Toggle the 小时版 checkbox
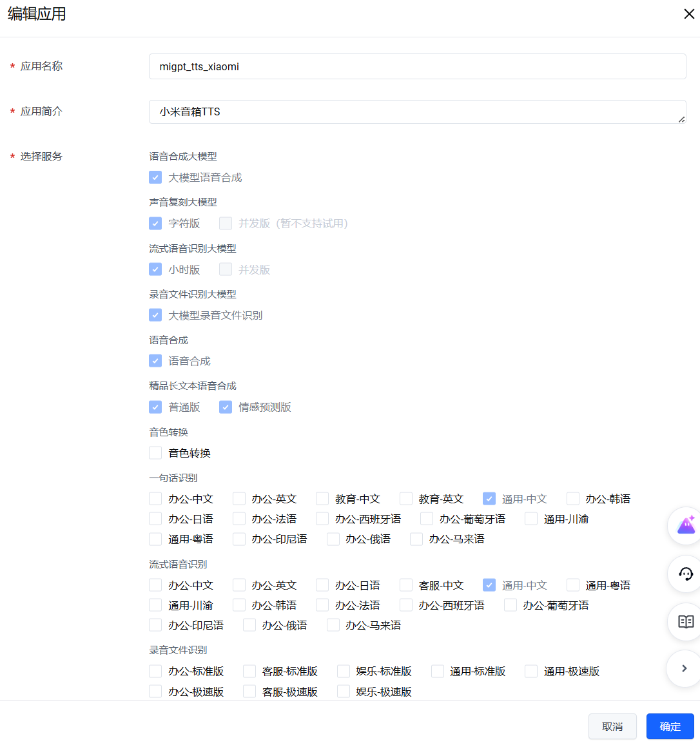 click(x=155, y=269)
